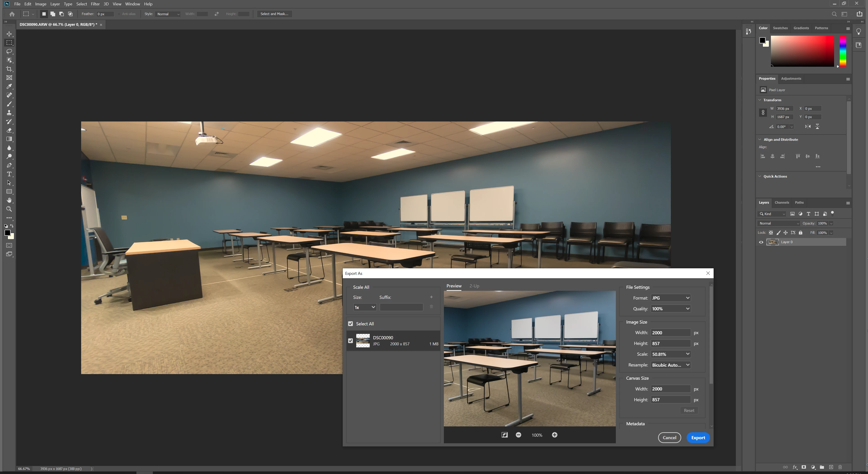Image resolution: width=868 pixels, height=474 pixels.
Task: Select the Eyedropper tool
Action: (x=9, y=86)
